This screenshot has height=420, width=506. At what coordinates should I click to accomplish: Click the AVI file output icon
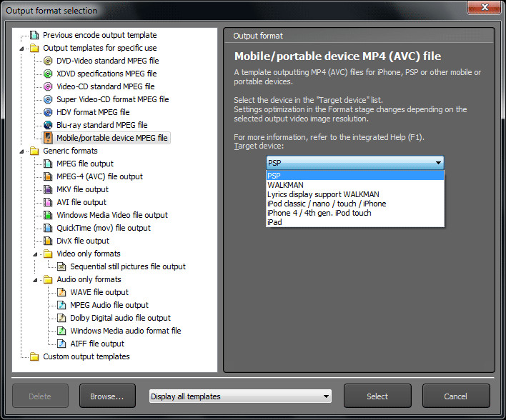point(48,202)
